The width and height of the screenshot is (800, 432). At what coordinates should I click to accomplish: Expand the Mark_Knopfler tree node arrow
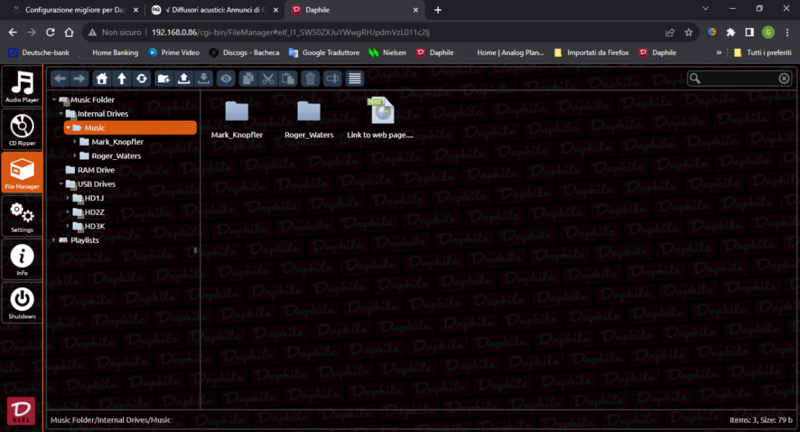tap(75, 142)
